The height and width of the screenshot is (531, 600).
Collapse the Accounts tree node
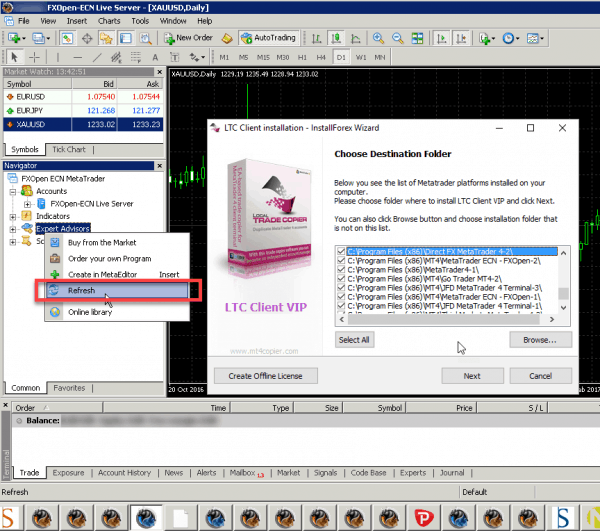coord(13,191)
